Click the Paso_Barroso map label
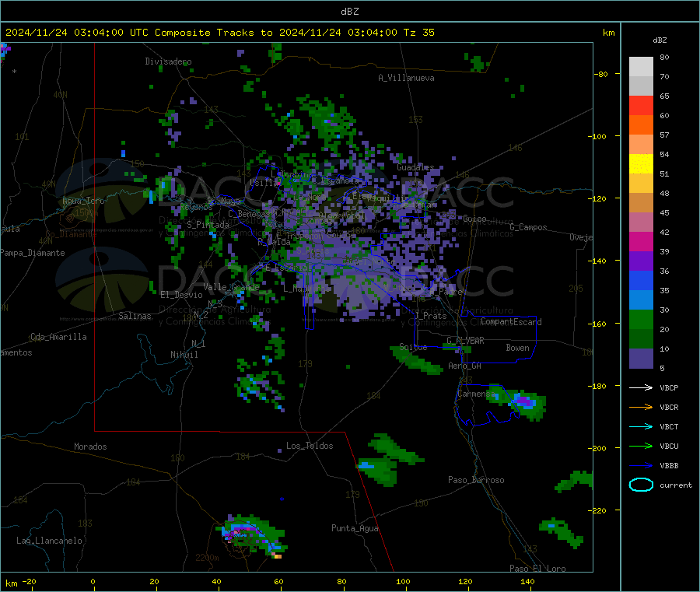This screenshot has width=700, height=592. pyautogui.click(x=476, y=481)
